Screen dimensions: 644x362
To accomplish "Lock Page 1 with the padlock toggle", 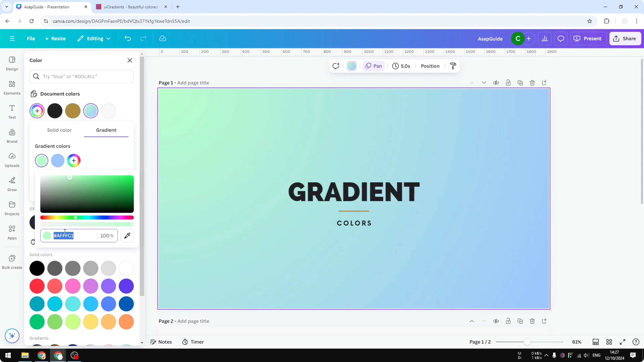I will click(508, 83).
